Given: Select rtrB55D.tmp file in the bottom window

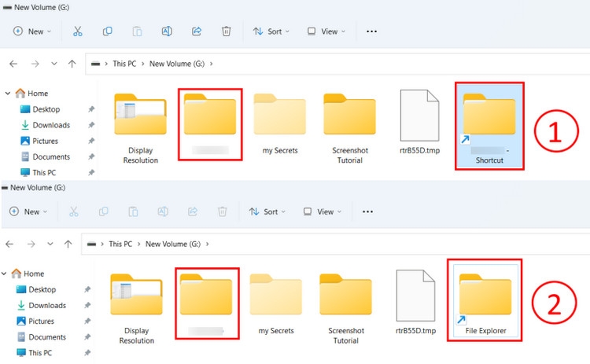Looking at the screenshot, I should point(416,303).
